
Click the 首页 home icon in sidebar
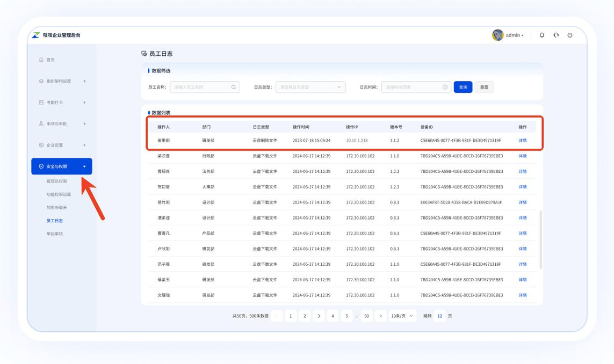41,60
